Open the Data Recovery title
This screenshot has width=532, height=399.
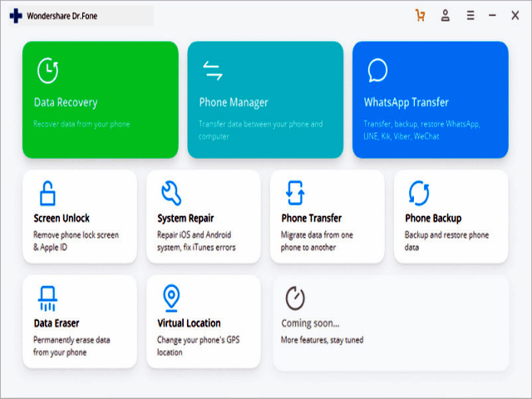pyautogui.click(x=66, y=102)
